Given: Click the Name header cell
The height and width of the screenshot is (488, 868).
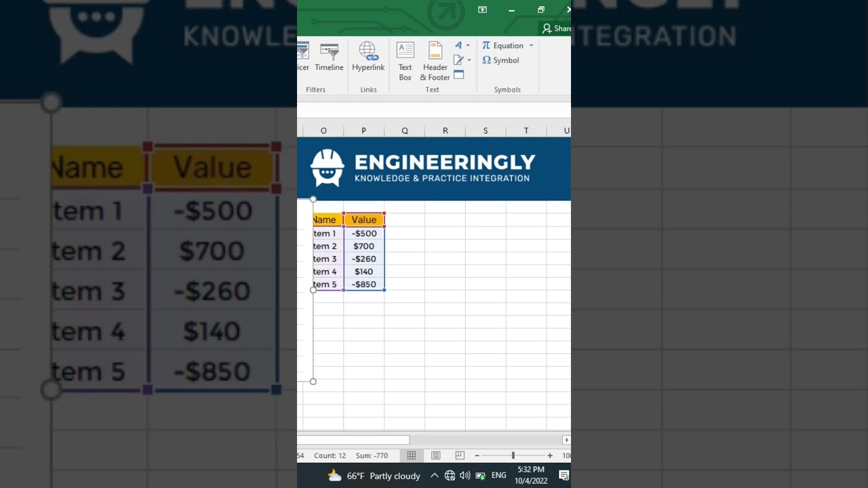Looking at the screenshot, I should tap(328, 220).
